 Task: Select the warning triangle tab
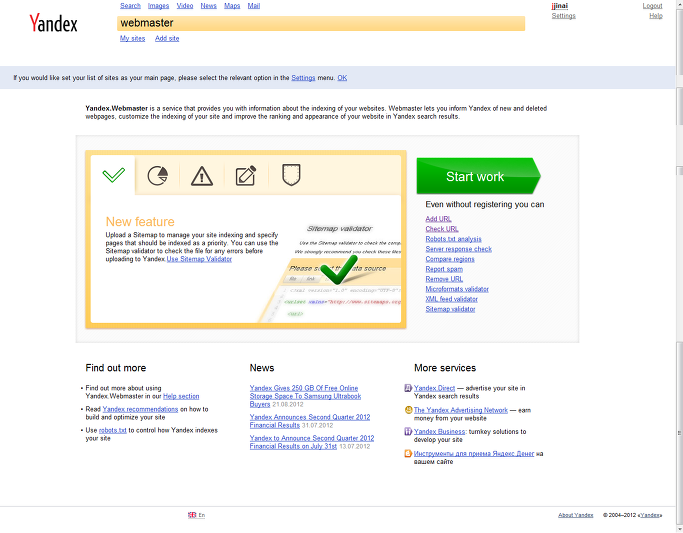[x=202, y=176]
